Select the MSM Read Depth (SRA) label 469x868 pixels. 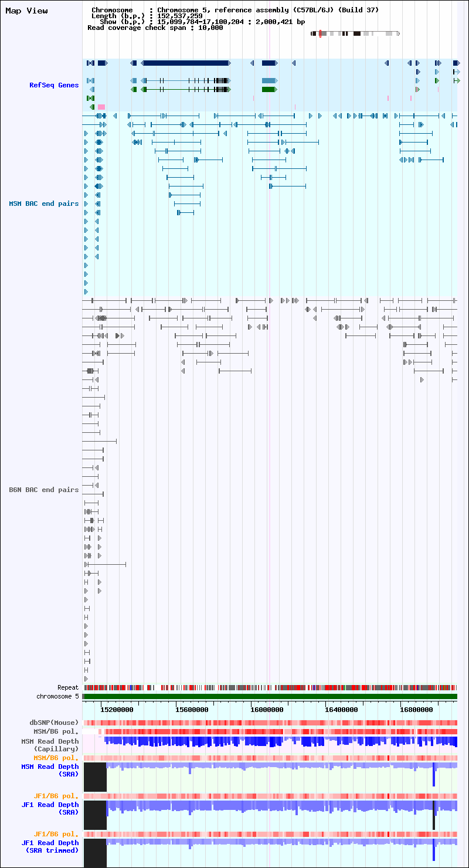[x=50, y=770]
